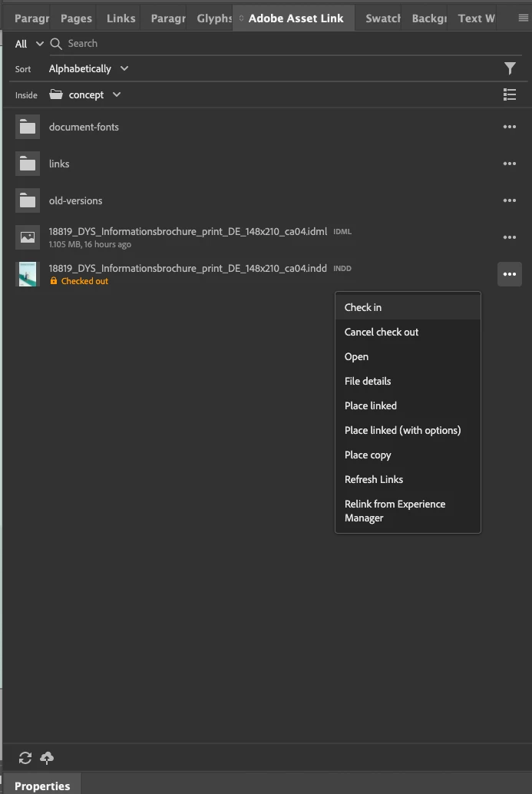This screenshot has height=794, width=532.
Task: Open the Alphabetically sort dropdown
Action: [x=88, y=68]
